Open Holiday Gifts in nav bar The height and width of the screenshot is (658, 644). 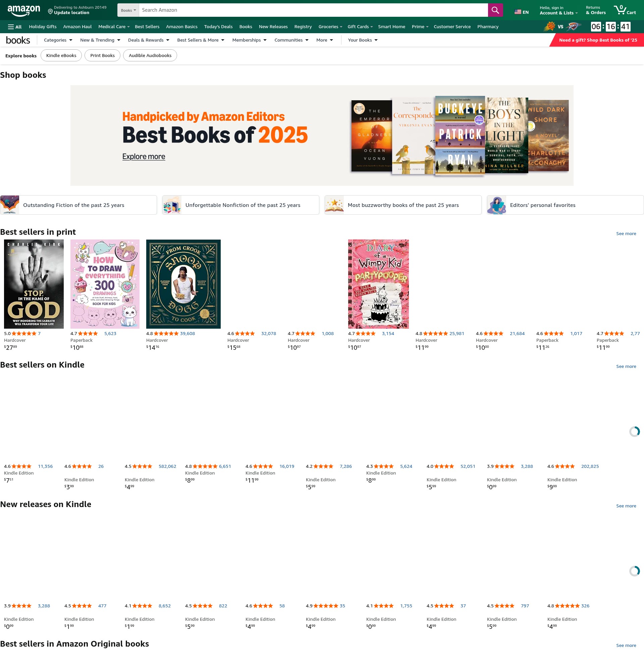pos(43,27)
